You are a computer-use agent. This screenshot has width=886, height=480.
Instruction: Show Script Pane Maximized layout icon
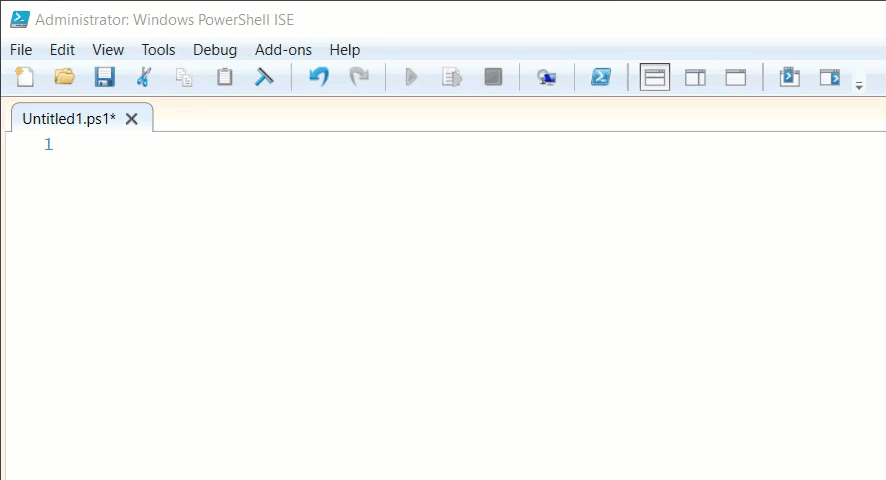click(736, 77)
